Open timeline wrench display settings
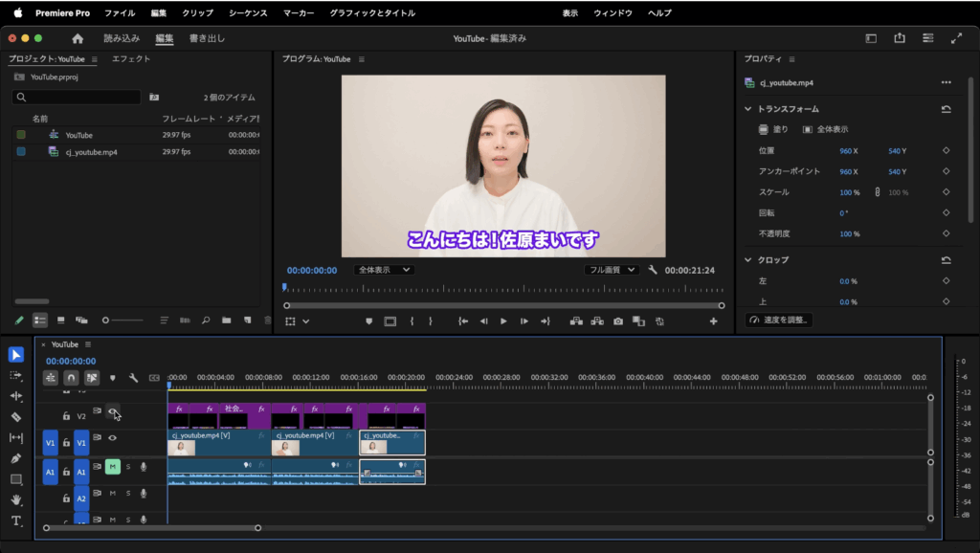 click(x=133, y=378)
